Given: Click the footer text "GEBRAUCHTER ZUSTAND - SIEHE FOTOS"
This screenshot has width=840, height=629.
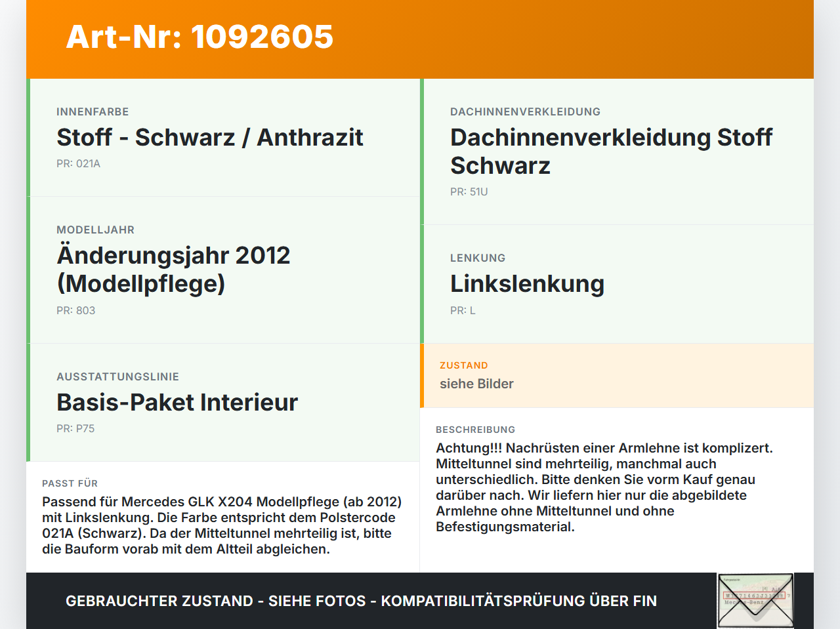Looking at the screenshot, I should 216,601.
